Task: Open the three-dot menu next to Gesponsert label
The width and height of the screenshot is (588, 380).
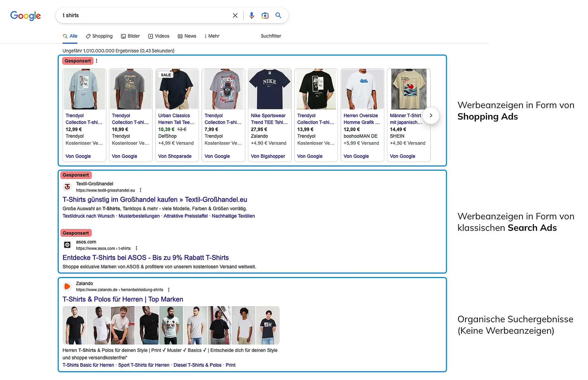Action: tap(97, 61)
